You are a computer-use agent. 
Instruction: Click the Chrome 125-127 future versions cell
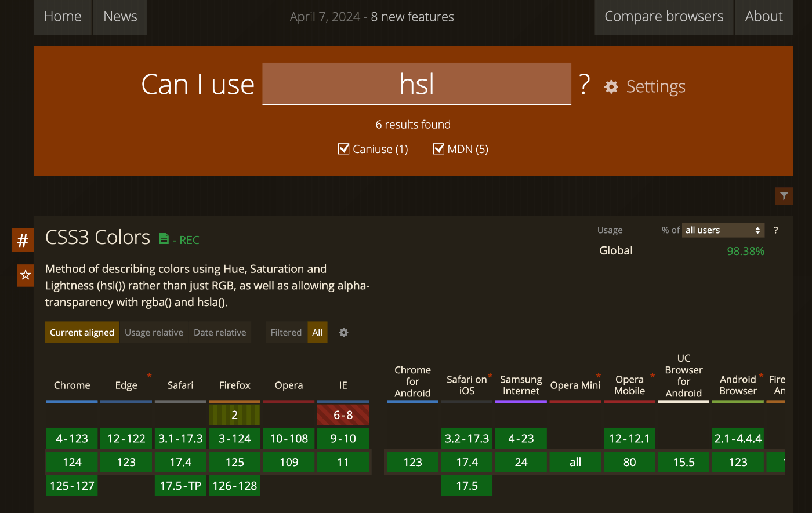(x=72, y=486)
